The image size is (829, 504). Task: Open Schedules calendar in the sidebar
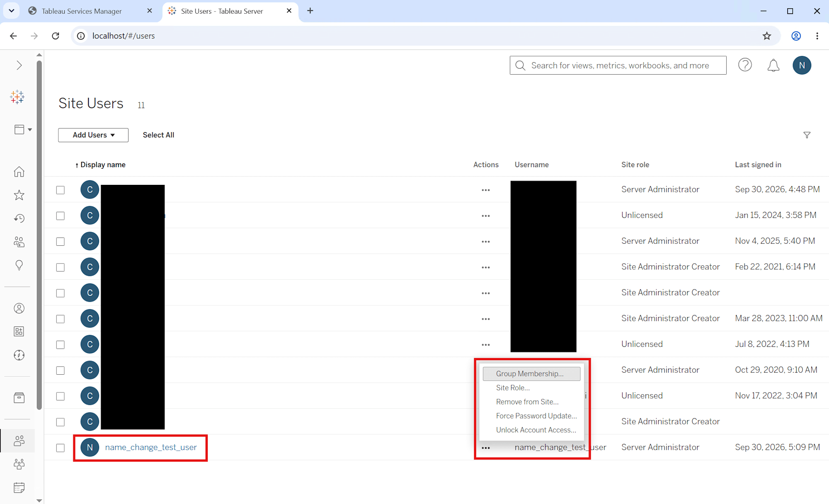point(19,487)
